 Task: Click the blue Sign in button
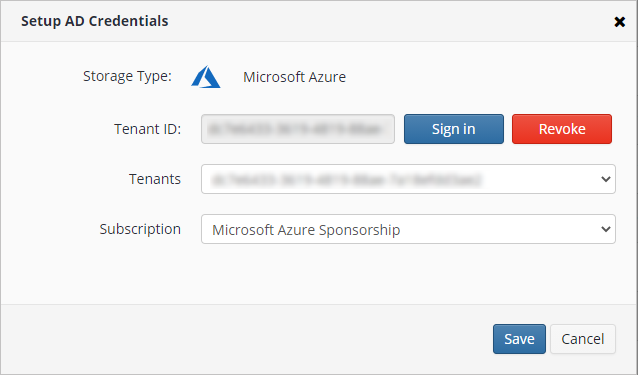454,129
